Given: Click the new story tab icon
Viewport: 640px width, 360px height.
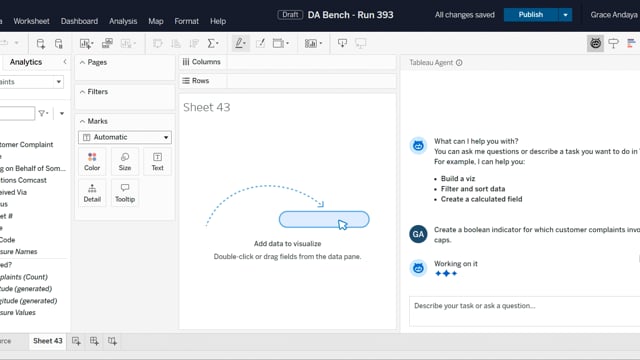Looking at the screenshot, I should 112,341.
